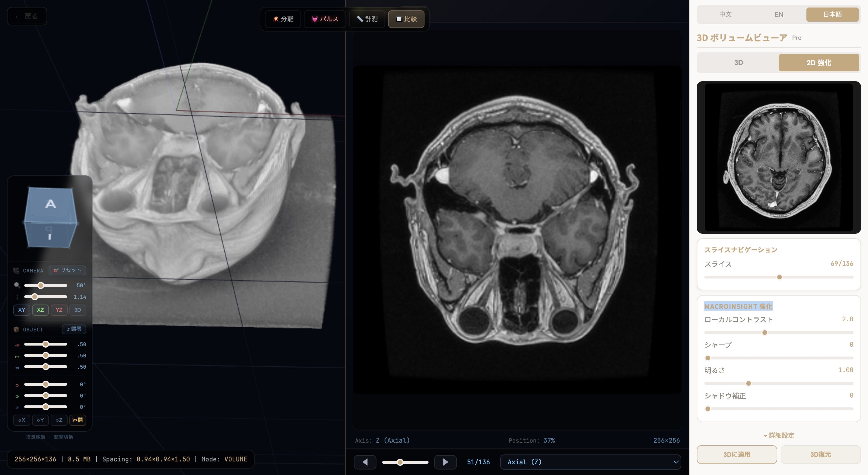Reset camera with リセット button
This screenshot has width=868, height=475.
point(67,270)
